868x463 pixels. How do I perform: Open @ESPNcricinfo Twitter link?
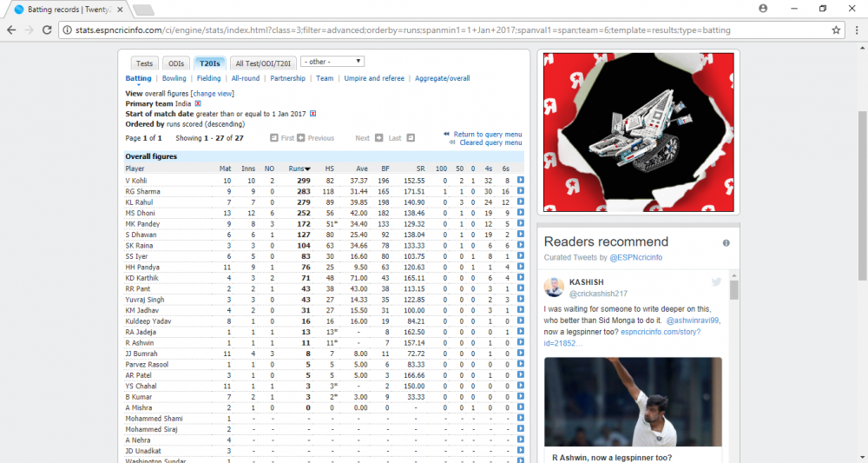pyautogui.click(x=635, y=257)
